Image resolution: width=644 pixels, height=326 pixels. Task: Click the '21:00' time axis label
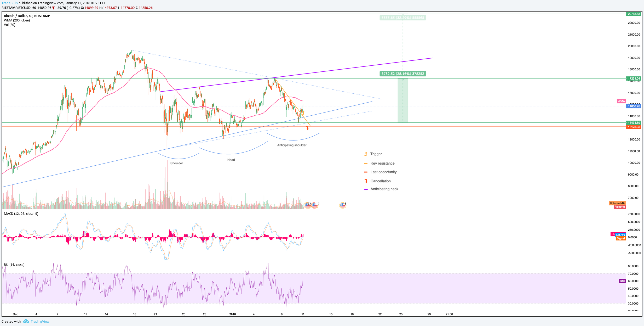(449, 314)
